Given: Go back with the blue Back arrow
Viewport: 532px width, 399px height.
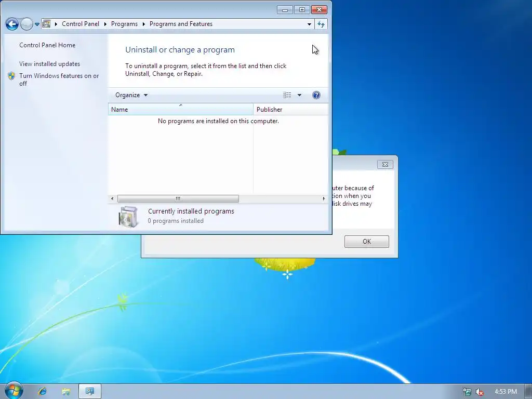Looking at the screenshot, I should [x=12, y=24].
